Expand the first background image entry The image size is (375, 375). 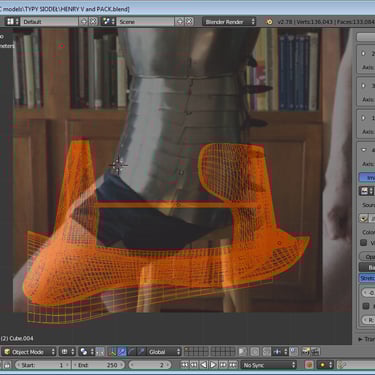(x=363, y=53)
